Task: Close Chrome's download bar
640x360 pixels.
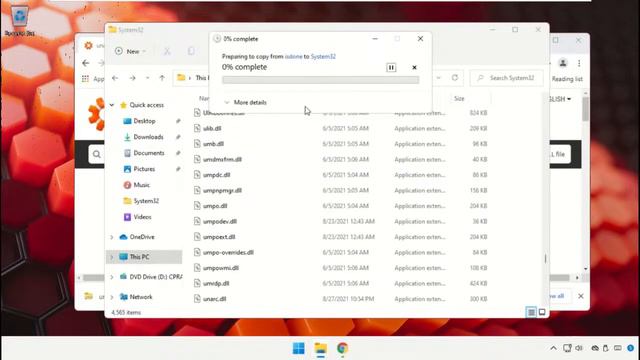Action: click(581, 296)
